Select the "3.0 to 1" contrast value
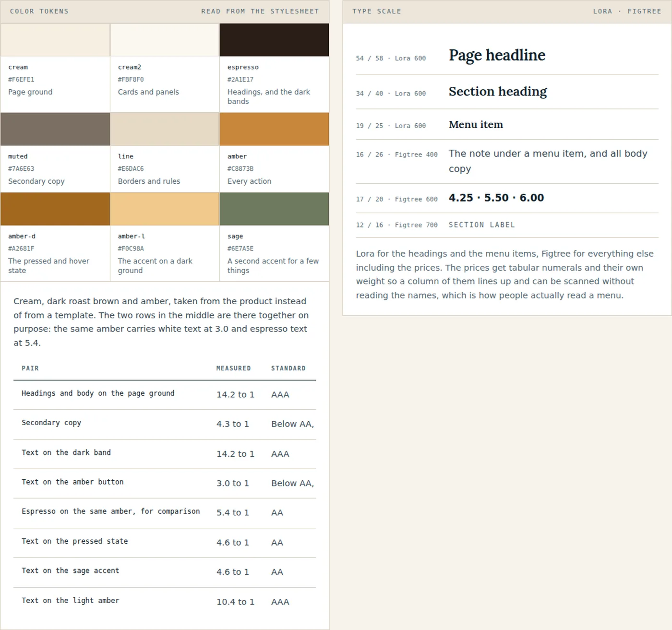Screen dimensions: 672x630 coord(233,483)
